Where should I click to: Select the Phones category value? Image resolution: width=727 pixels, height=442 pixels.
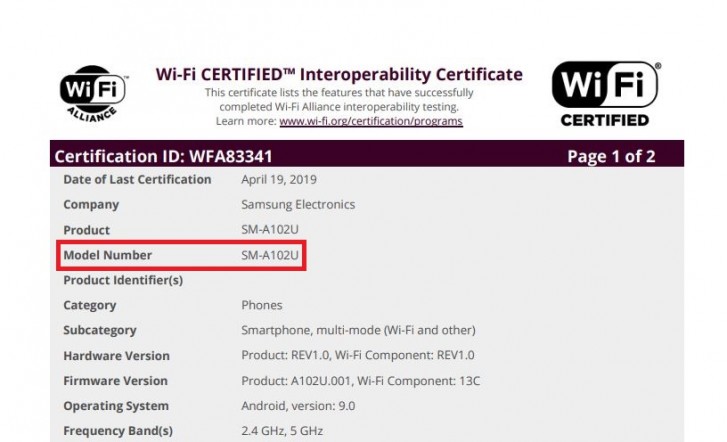(262, 306)
